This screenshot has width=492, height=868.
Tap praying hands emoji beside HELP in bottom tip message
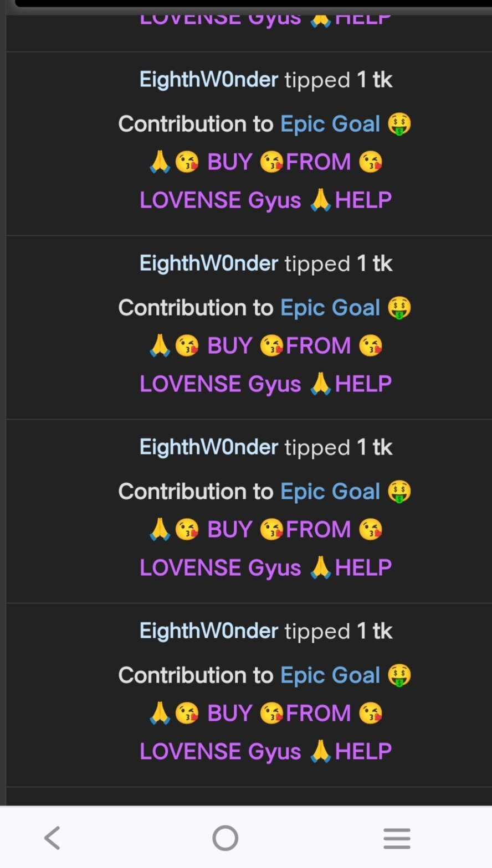coord(320,751)
